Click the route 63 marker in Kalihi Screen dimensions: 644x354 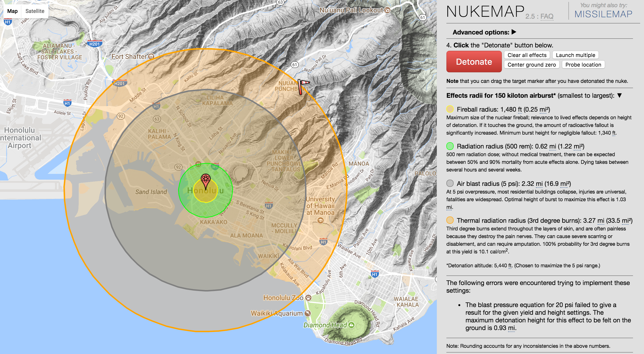pos(157,119)
